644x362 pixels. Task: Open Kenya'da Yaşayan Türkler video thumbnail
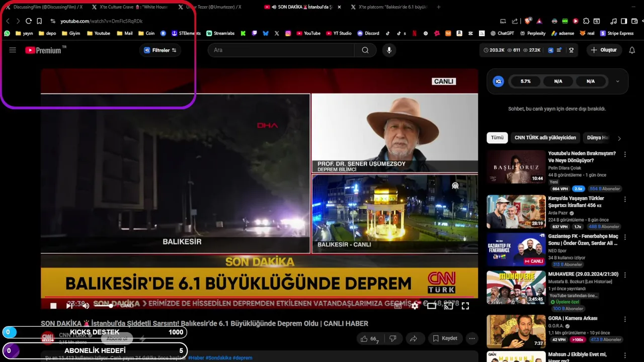(x=516, y=212)
